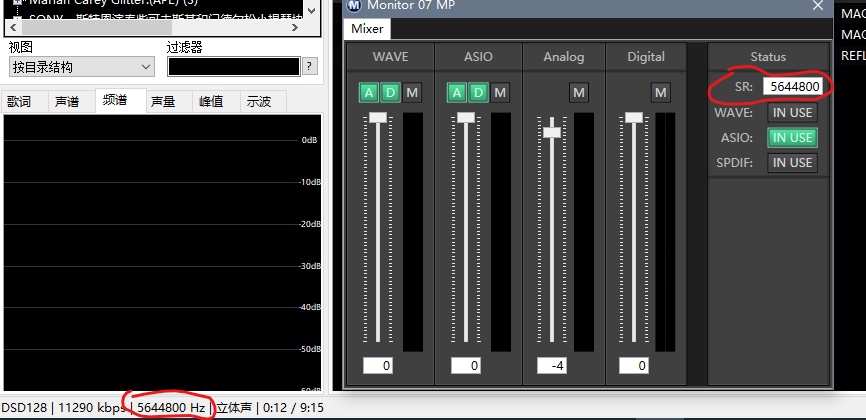Select the Mixer tab
Screen dimensions: 866x420
point(369,29)
